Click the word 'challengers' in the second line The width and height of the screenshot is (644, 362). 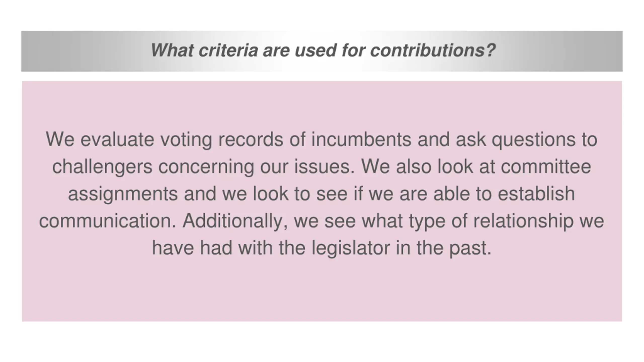click(102, 167)
